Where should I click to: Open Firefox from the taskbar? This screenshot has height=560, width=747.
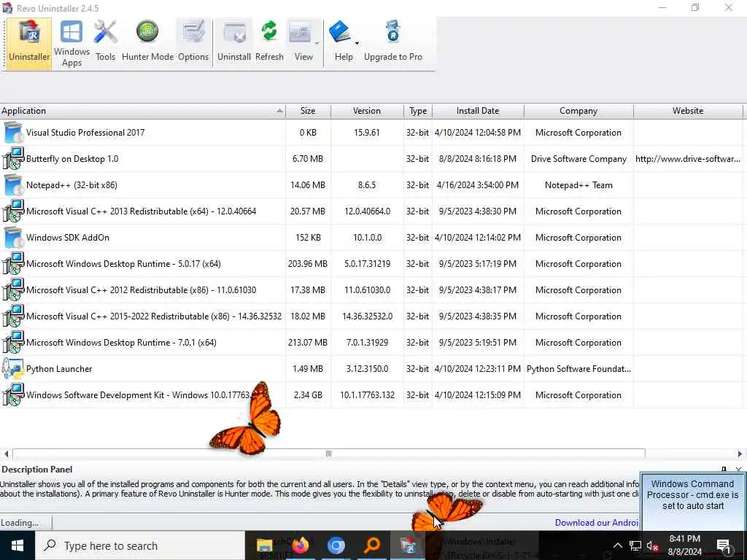(300, 545)
